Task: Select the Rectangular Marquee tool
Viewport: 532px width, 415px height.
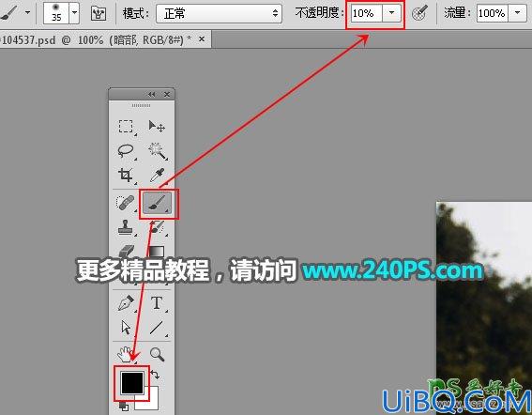Action: [x=126, y=127]
